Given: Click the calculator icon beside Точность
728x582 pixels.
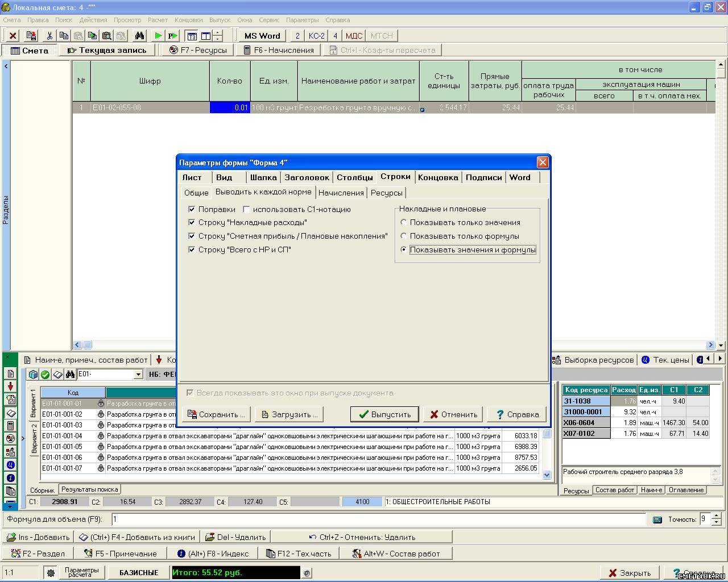Looking at the screenshot, I should (657, 519).
